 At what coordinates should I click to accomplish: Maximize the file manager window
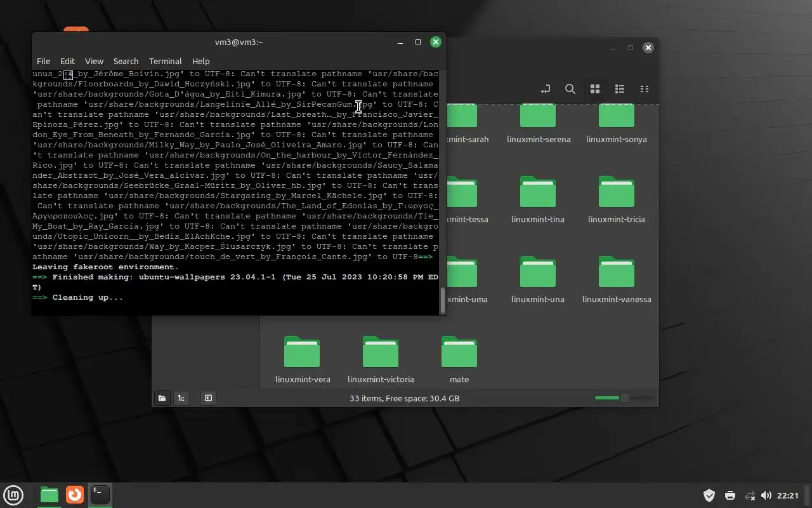(x=631, y=48)
